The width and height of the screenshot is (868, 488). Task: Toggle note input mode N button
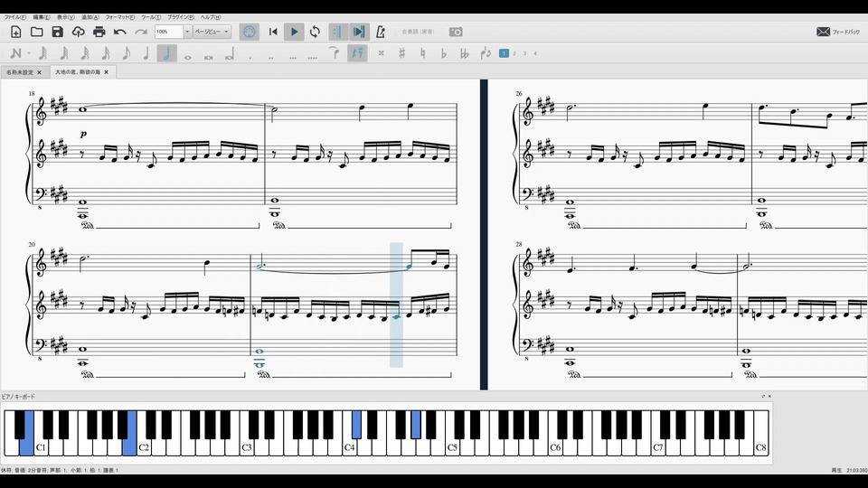pyautogui.click(x=15, y=53)
